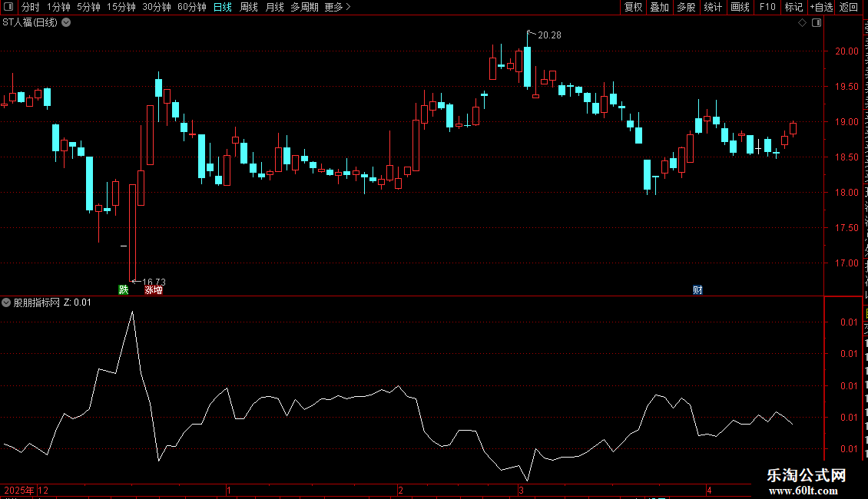Click the long red candlestick at the 16.73 low
The width and height of the screenshot is (868, 499).
tap(133, 233)
